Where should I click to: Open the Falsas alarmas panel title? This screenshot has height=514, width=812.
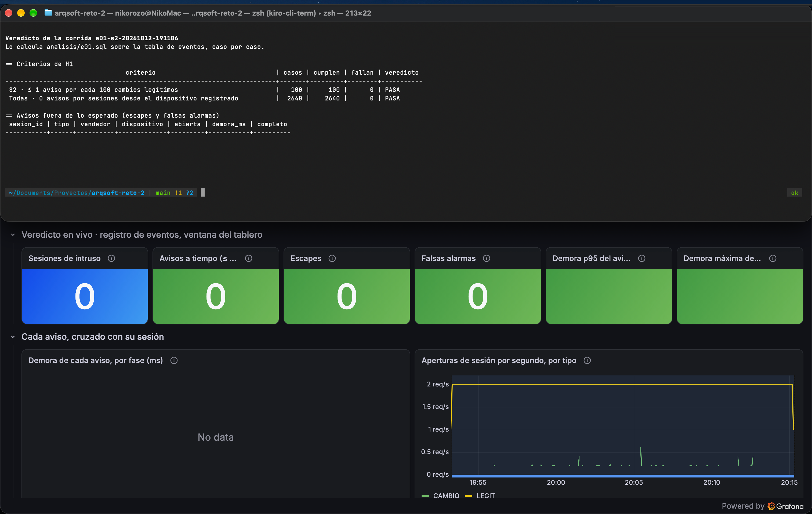448,258
